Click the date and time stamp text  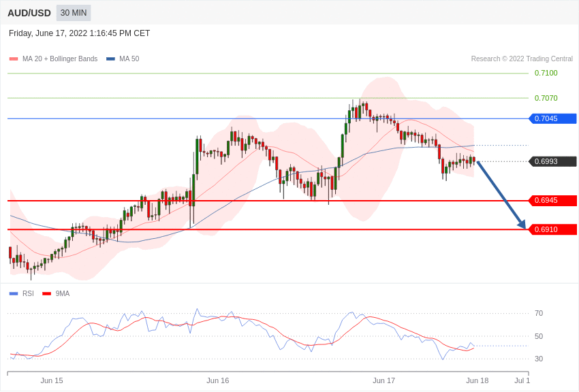[x=80, y=33]
